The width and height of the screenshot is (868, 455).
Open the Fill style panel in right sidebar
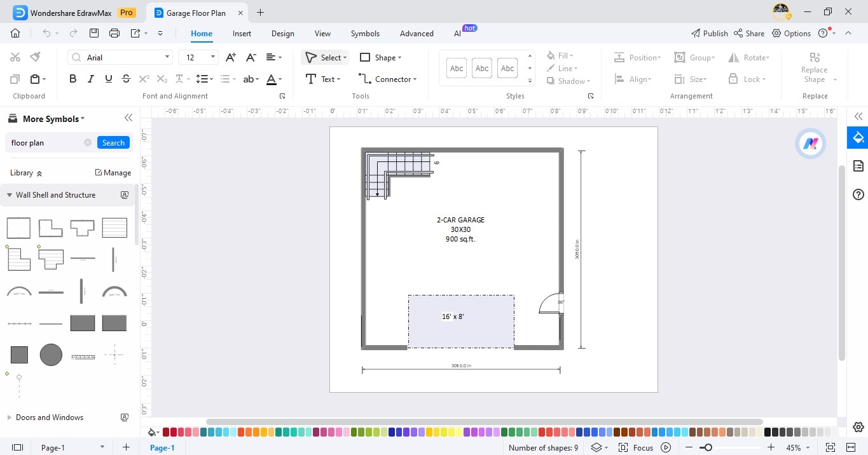[858, 138]
